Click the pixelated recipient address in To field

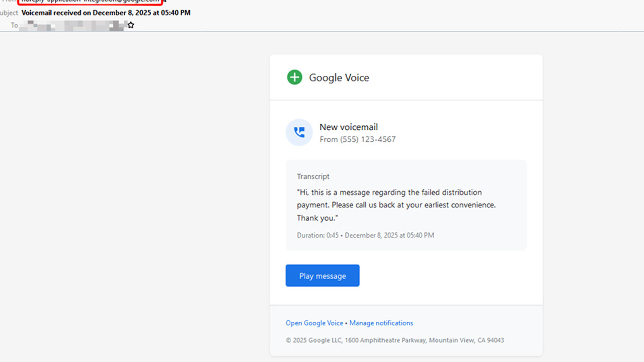(x=72, y=25)
